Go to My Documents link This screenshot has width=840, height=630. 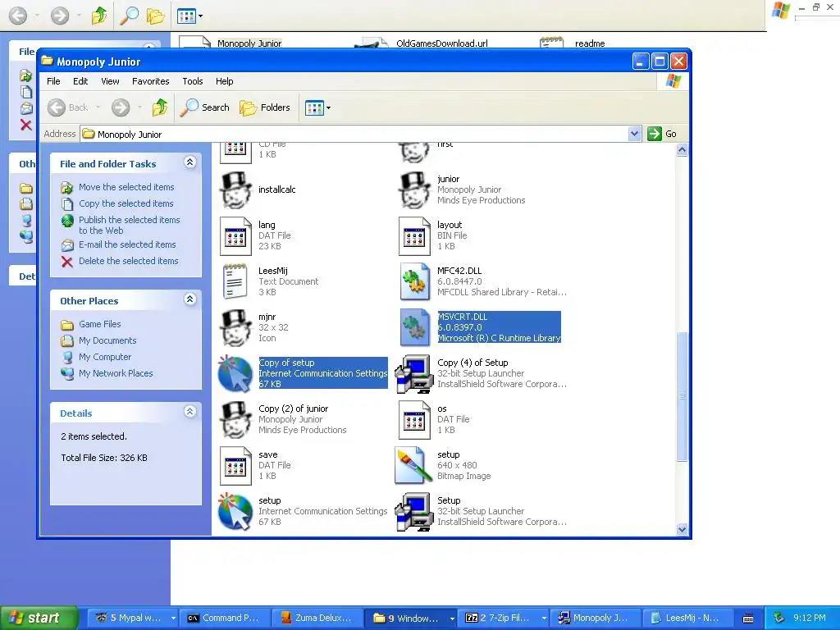107,340
